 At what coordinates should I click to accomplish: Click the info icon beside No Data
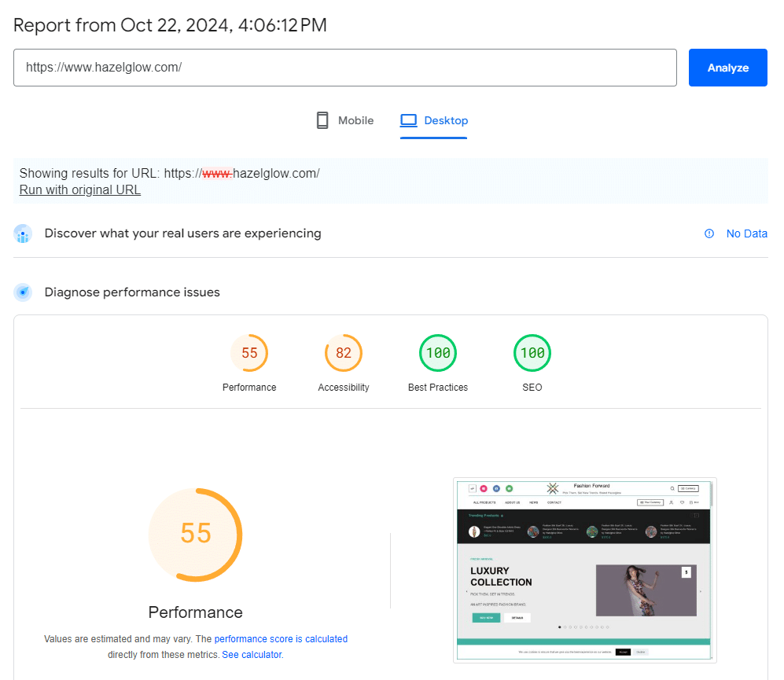point(709,233)
